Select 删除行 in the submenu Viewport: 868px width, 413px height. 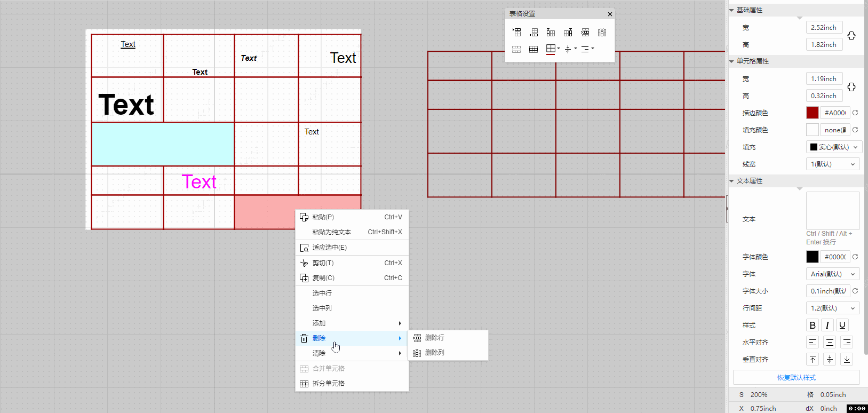pyautogui.click(x=448, y=338)
